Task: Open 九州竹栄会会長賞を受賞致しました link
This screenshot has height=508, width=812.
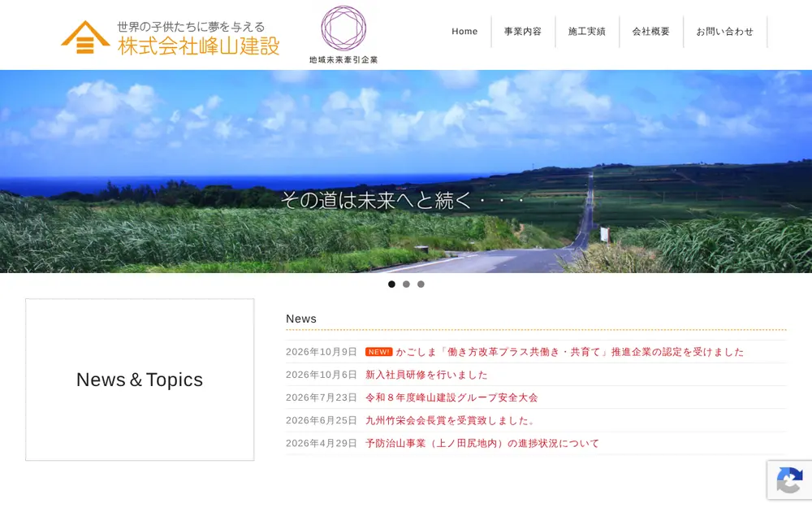Action: coord(450,420)
